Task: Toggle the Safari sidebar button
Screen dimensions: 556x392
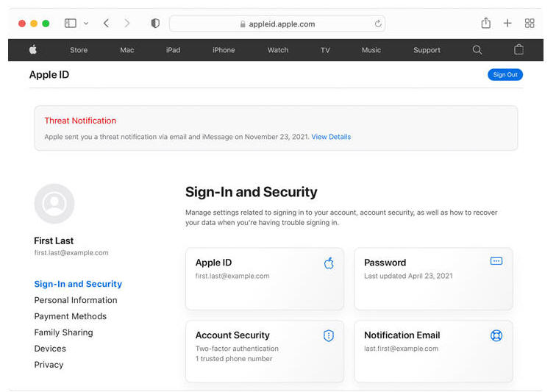Action: 70,24
